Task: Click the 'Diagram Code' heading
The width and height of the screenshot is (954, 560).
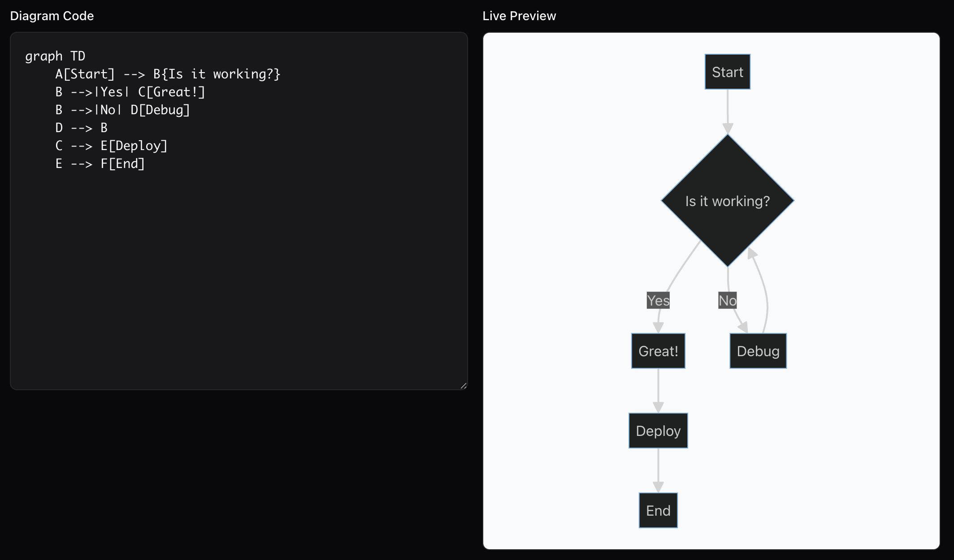Action: (52, 16)
